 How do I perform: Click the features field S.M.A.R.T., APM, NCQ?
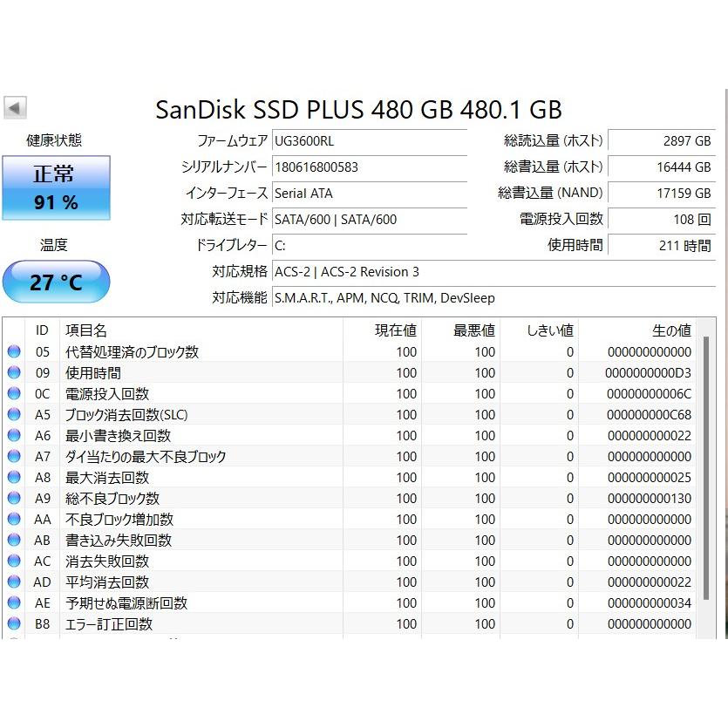click(x=494, y=297)
